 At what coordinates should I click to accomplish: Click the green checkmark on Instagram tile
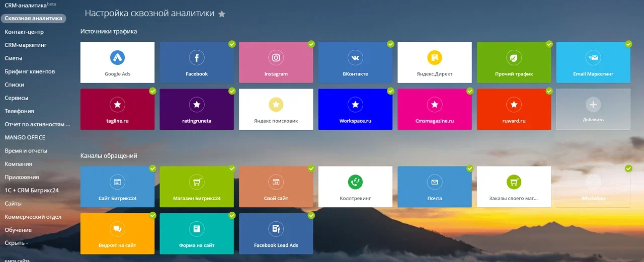point(311,44)
